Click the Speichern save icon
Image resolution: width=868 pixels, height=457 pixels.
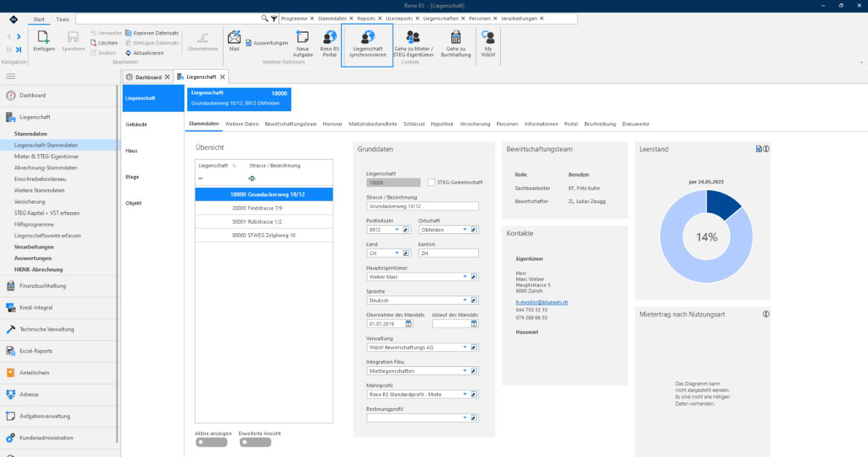pos(74,37)
